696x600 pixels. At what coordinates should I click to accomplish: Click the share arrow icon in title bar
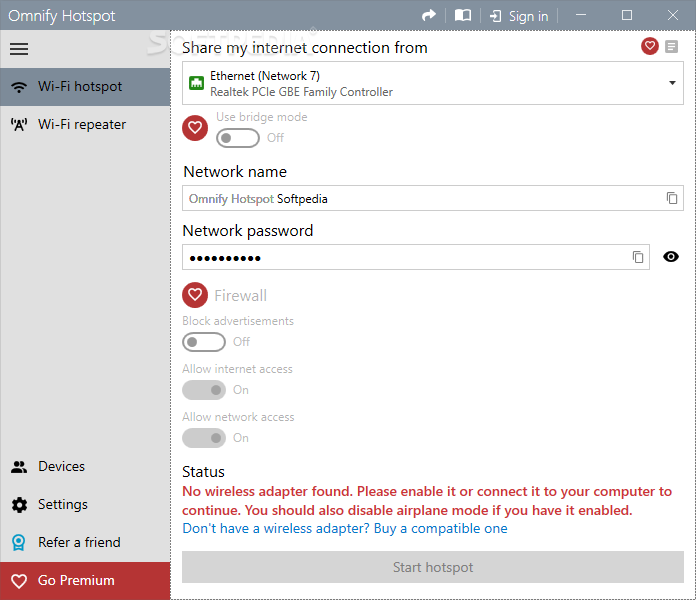coord(429,16)
